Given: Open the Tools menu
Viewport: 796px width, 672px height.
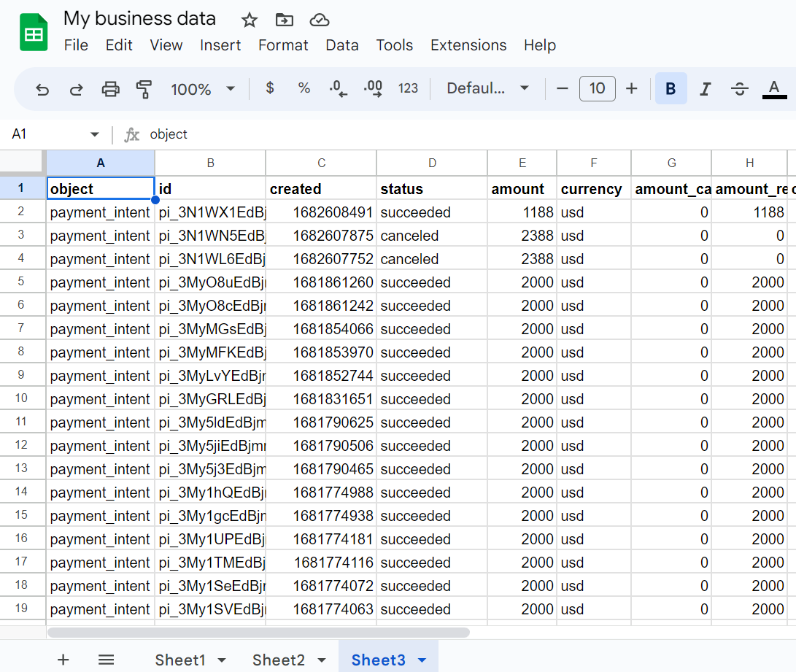Looking at the screenshot, I should coord(395,45).
